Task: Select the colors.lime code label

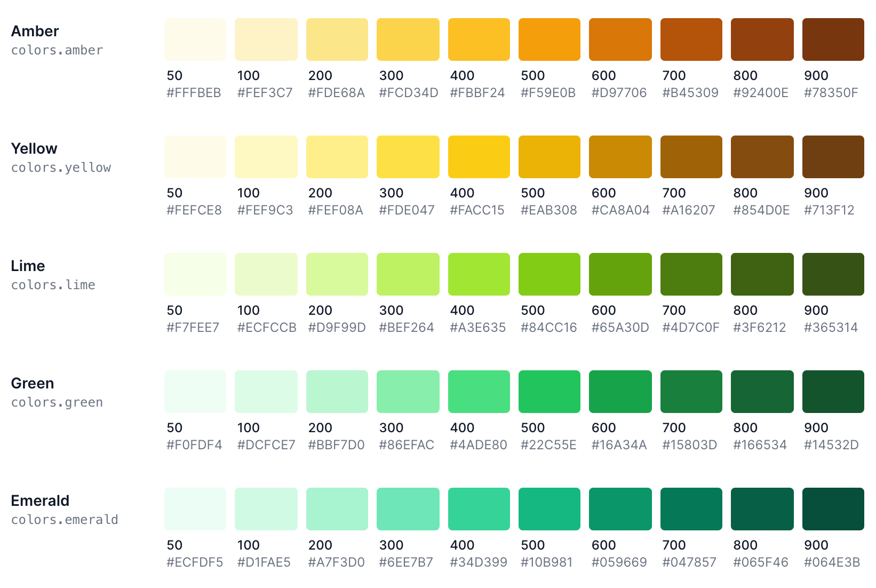Action: click(x=53, y=285)
